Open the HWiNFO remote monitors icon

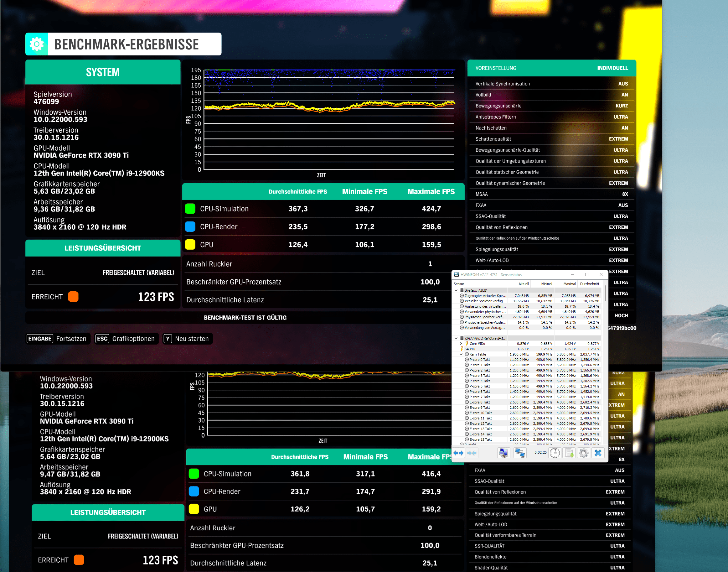pos(520,453)
